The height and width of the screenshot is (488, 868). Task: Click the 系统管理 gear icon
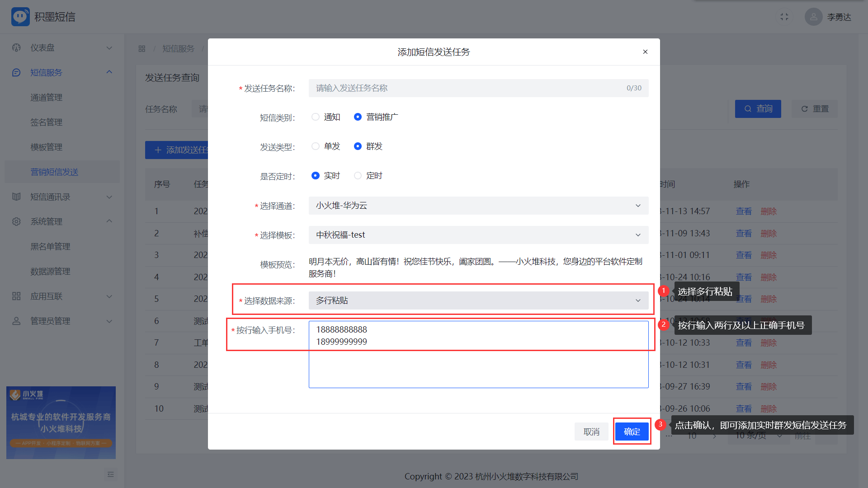(x=17, y=222)
